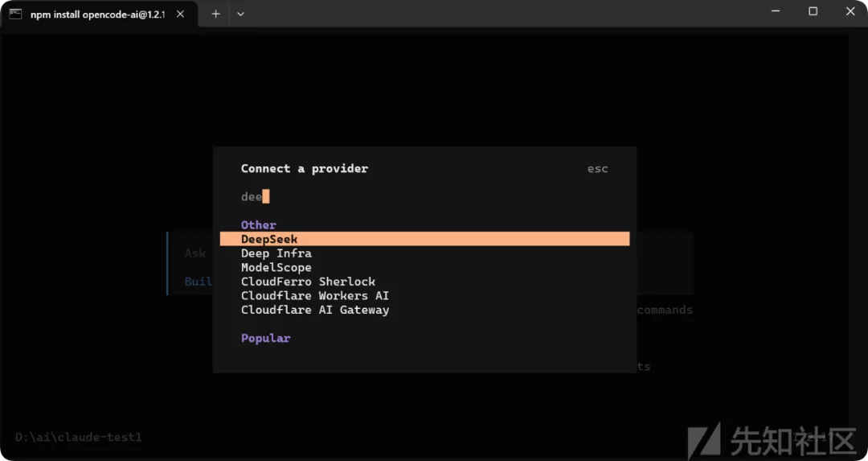Maximize the terminal window
This screenshot has width=868, height=461.
[x=813, y=11]
